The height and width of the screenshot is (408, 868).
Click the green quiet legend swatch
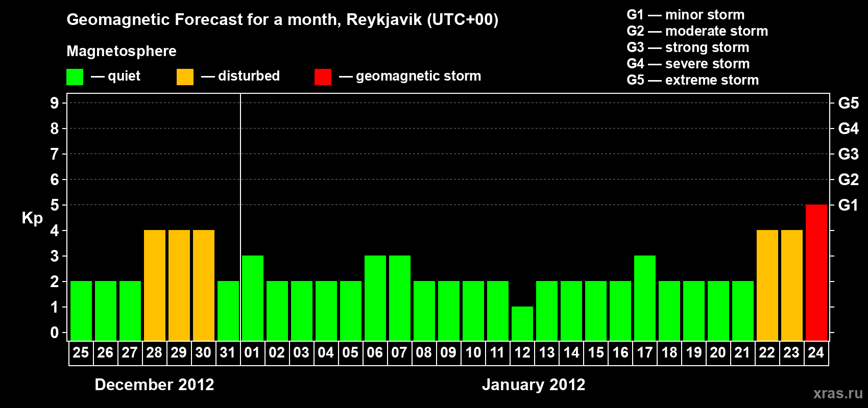pos(75,77)
